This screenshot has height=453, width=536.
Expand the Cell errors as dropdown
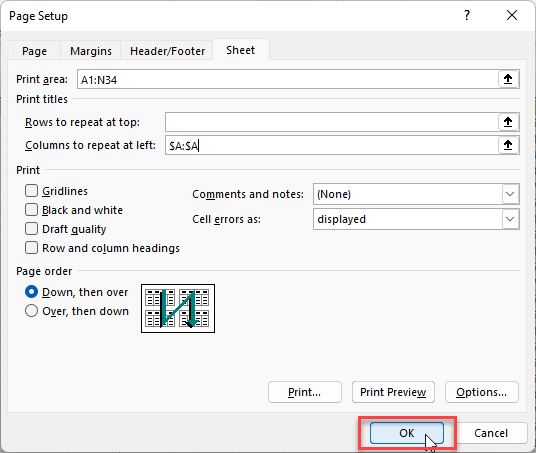[510, 219]
